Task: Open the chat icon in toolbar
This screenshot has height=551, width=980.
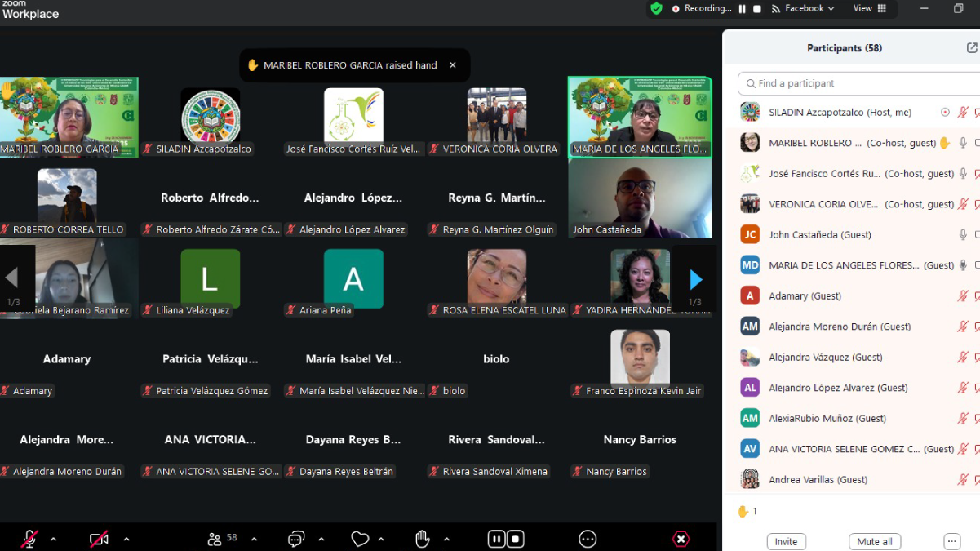Action: click(x=295, y=539)
